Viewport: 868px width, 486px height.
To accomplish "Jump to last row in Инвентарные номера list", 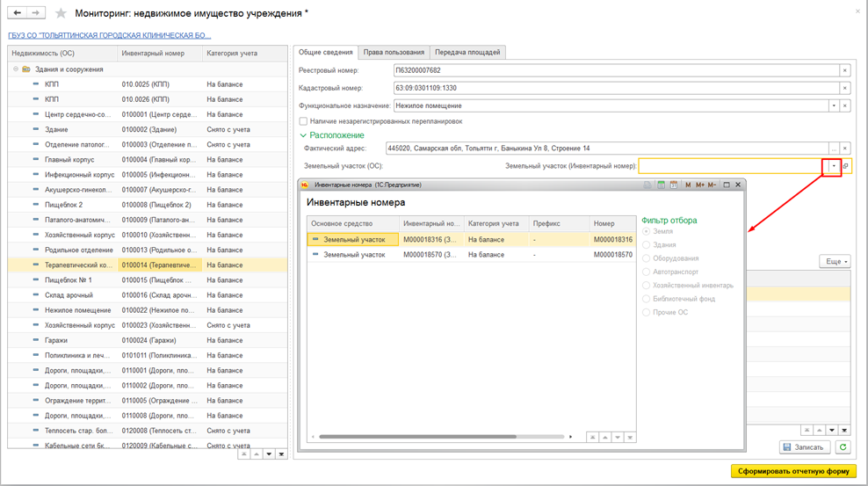I will click(x=630, y=438).
